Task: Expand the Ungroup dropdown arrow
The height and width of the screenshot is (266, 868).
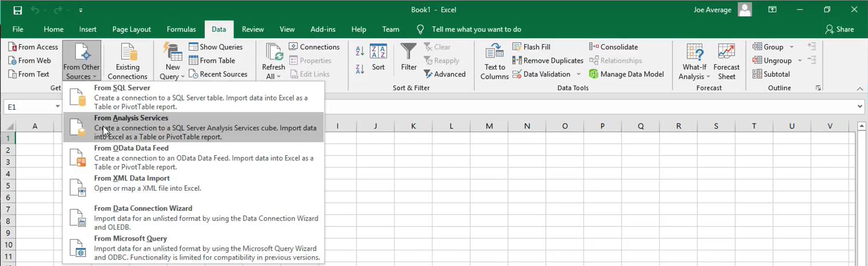Action: [x=800, y=60]
